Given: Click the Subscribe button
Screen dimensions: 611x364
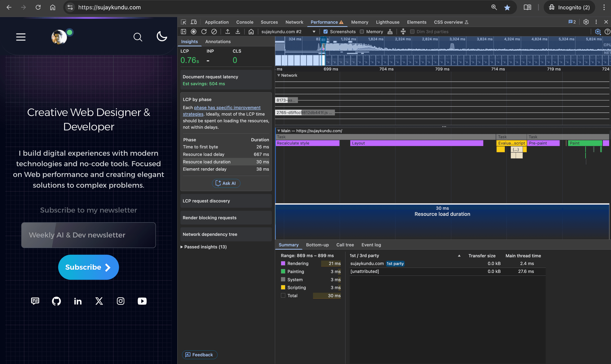Looking at the screenshot, I should click(x=88, y=267).
